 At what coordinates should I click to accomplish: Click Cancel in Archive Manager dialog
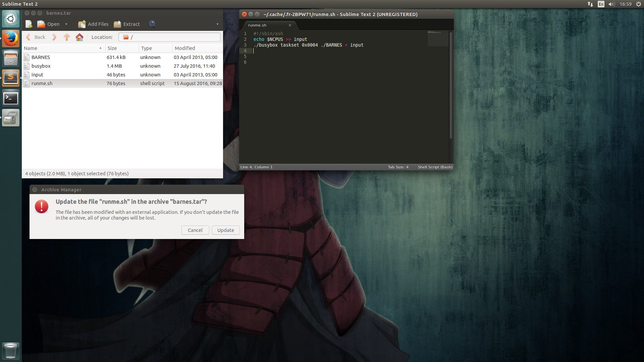(195, 230)
